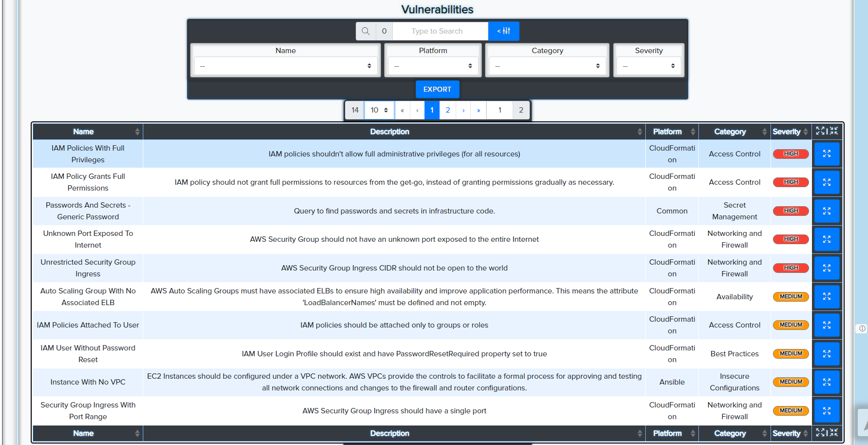This screenshot has height=445, width=868.
Task: Jump to first page with double-left arrow
Action: pyautogui.click(x=402, y=110)
